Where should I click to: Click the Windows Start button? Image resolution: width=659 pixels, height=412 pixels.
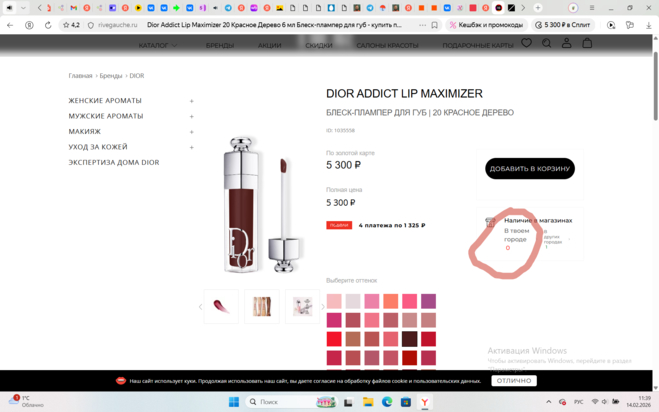click(x=234, y=402)
